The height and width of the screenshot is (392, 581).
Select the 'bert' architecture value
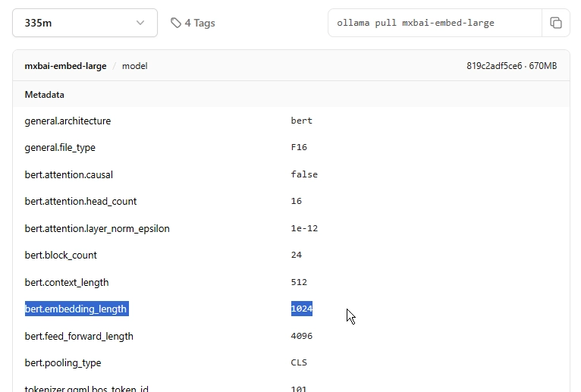(302, 121)
